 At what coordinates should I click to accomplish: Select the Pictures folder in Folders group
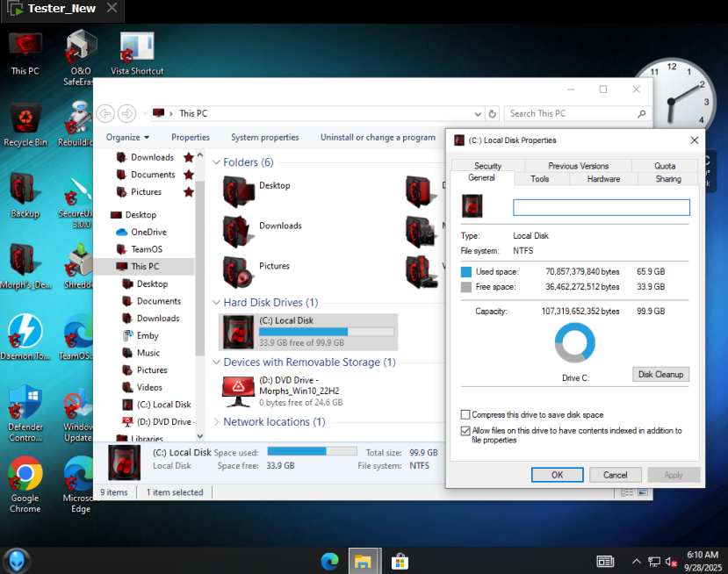tap(239, 271)
